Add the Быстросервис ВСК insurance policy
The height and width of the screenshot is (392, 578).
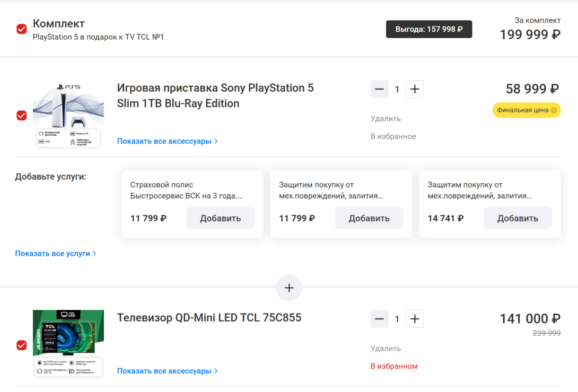click(x=220, y=218)
